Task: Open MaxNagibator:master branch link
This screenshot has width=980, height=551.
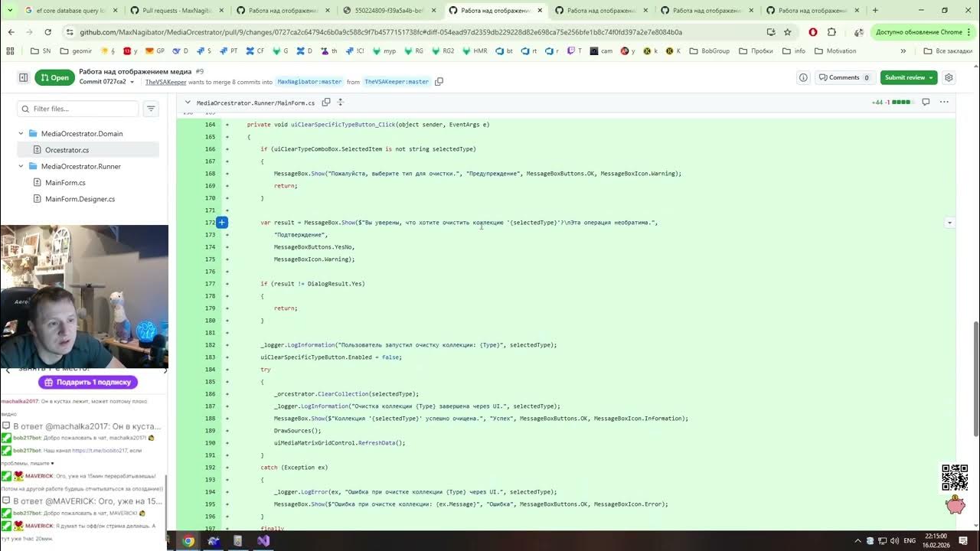Action: click(309, 82)
